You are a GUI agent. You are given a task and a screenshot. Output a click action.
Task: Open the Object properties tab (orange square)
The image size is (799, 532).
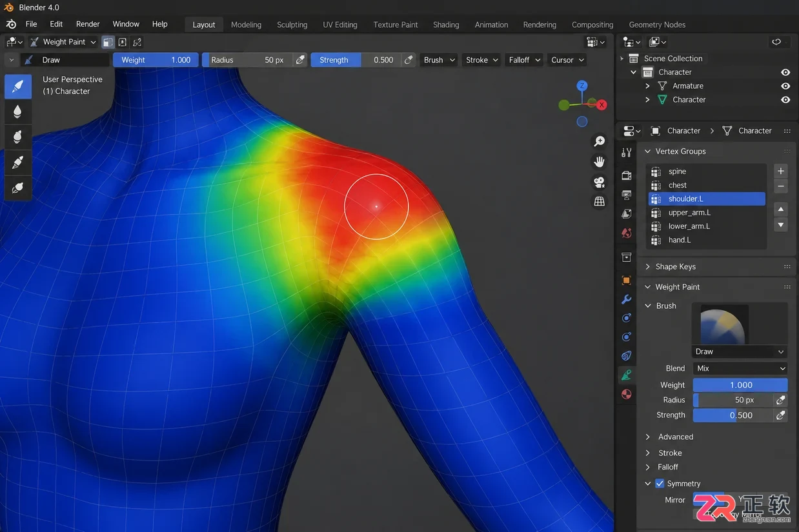626,281
